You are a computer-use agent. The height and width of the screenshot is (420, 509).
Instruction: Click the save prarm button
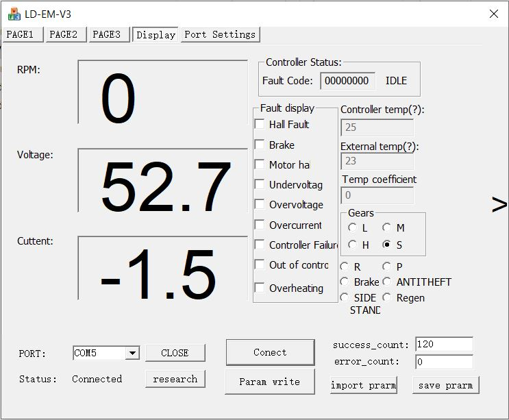pyautogui.click(x=445, y=385)
